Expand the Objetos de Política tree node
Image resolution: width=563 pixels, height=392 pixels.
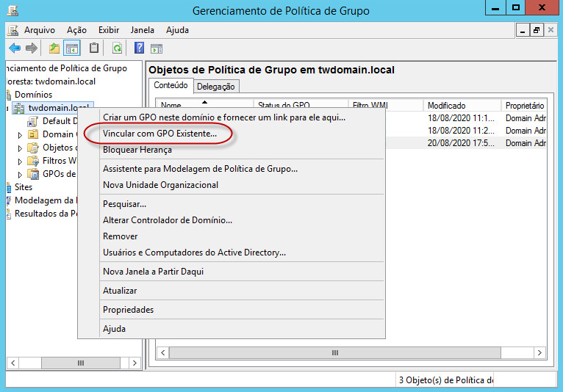point(20,148)
